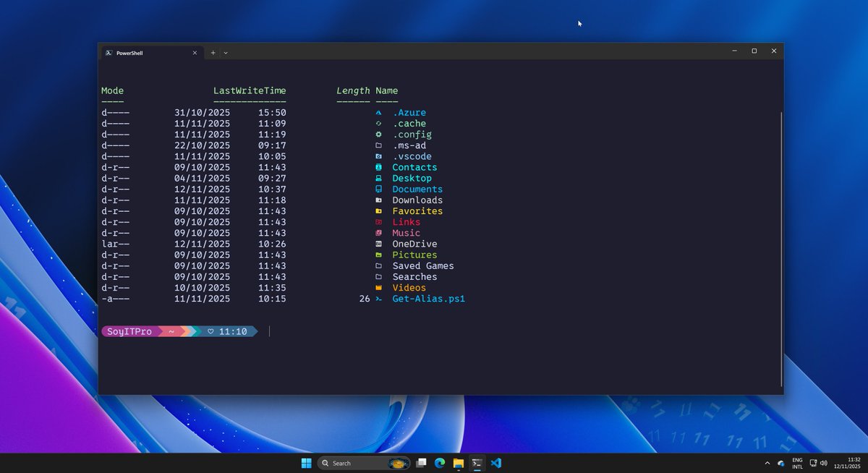Image resolution: width=868 pixels, height=473 pixels.
Task: Expand the hidden system tray icons
Action: tap(767, 462)
